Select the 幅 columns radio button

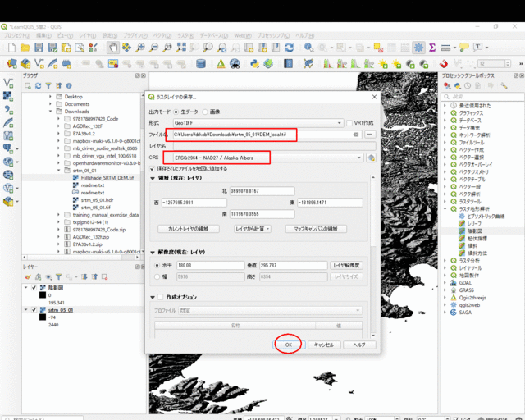click(x=157, y=277)
